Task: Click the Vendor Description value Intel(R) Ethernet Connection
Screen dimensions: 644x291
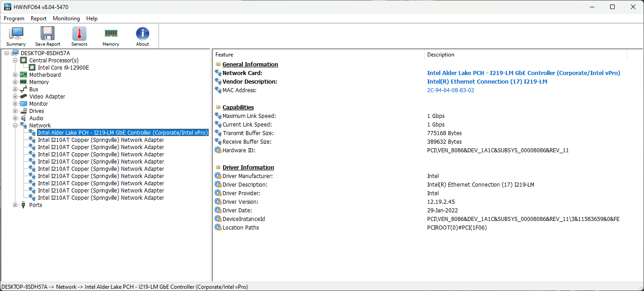Action: 487,82
